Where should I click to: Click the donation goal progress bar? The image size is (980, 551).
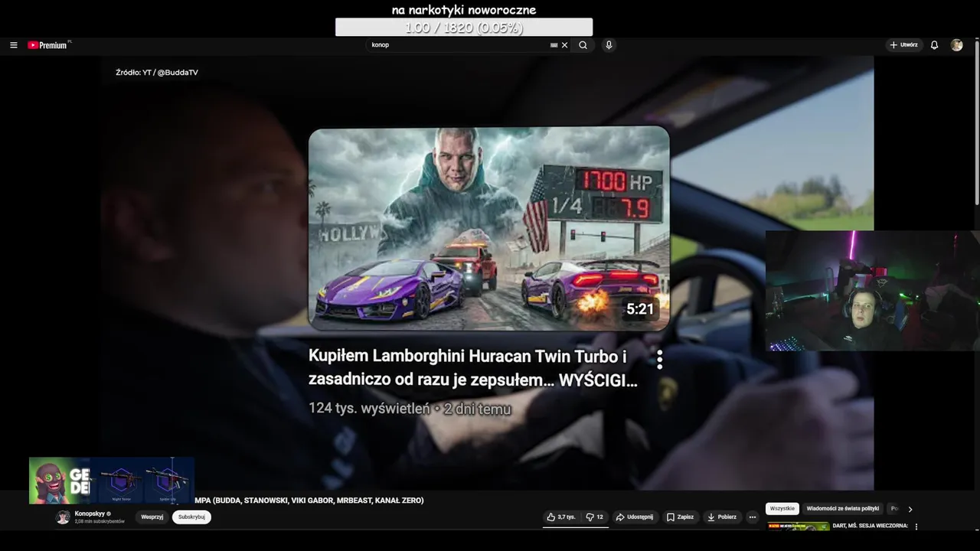464,28
